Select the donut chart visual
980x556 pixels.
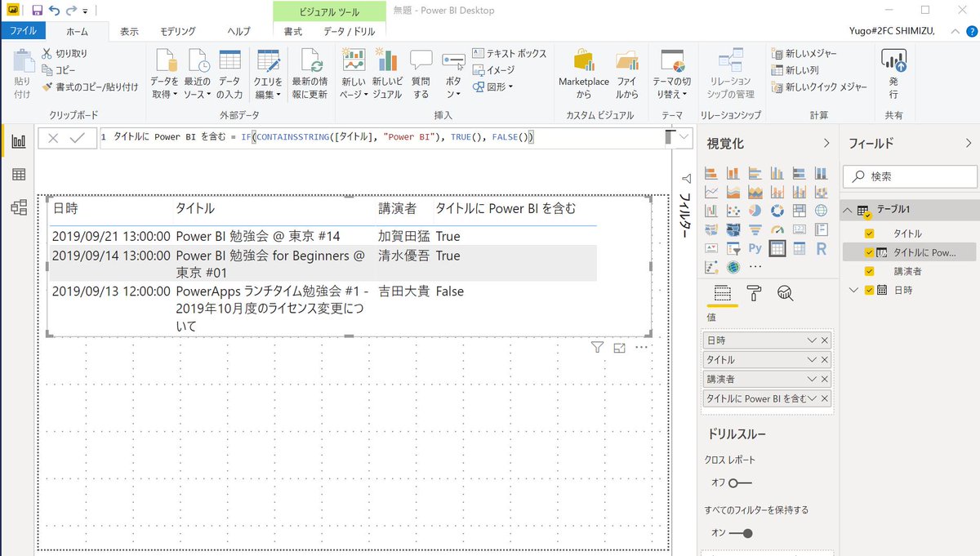pyautogui.click(x=777, y=211)
